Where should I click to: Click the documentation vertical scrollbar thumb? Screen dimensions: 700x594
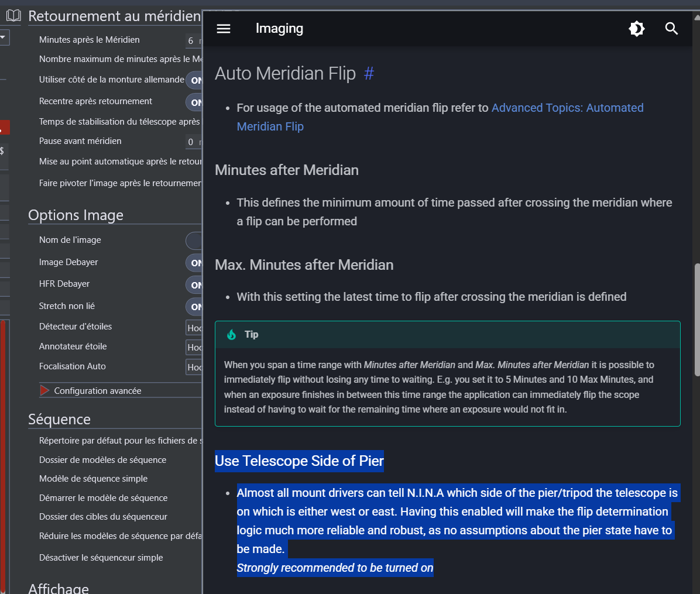coord(696,319)
